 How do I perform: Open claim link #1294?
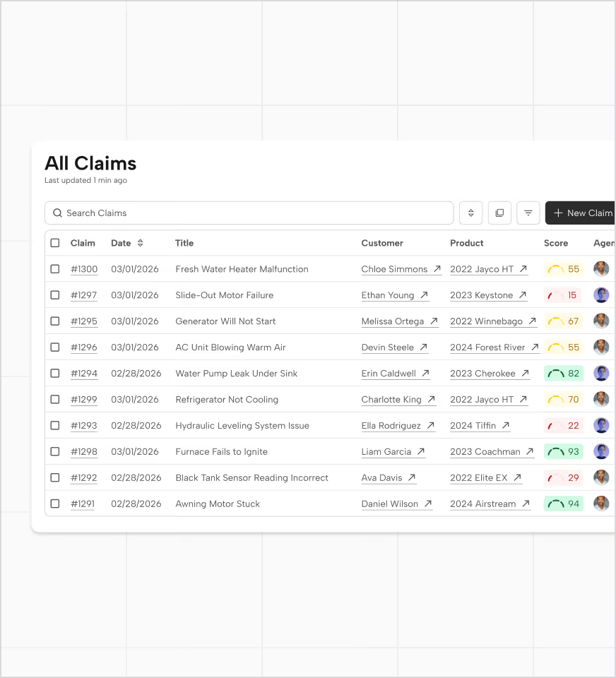(84, 373)
